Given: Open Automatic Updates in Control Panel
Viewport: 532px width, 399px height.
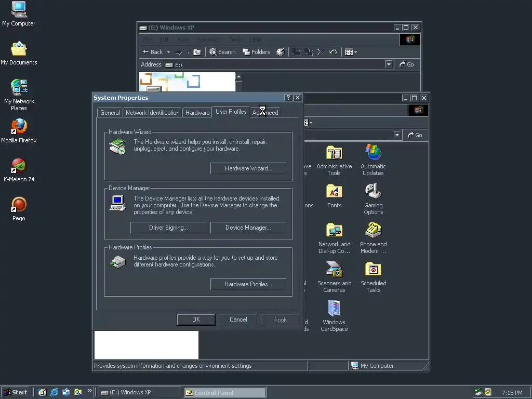Looking at the screenshot, I should 373,161.
